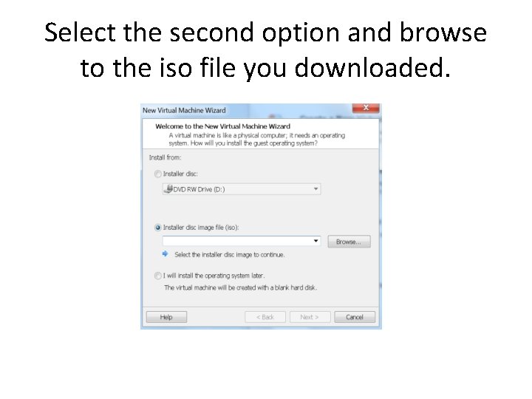Expand the iso file path dropdown arrow
This screenshot has height=399, width=532.
click(x=316, y=241)
